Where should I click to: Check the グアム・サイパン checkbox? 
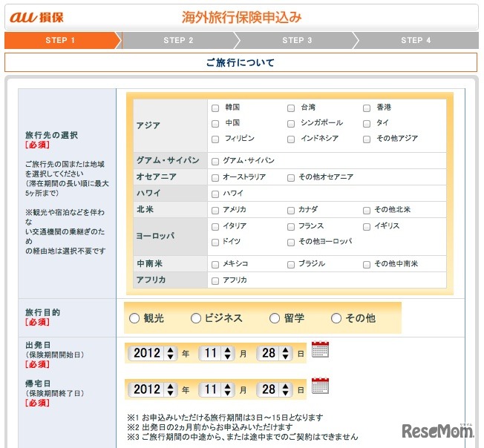point(215,161)
